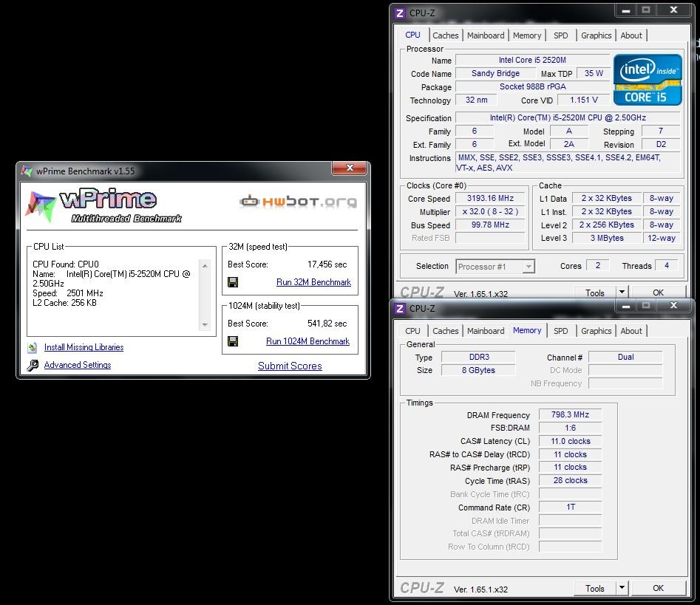Click the wrench icon beside Advanced Settings
This screenshot has height=605, width=700.
[33, 366]
